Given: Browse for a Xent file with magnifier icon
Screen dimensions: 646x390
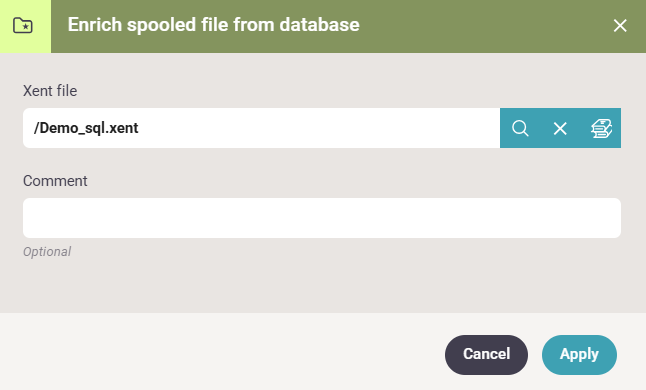Looking at the screenshot, I should point(520,128).
